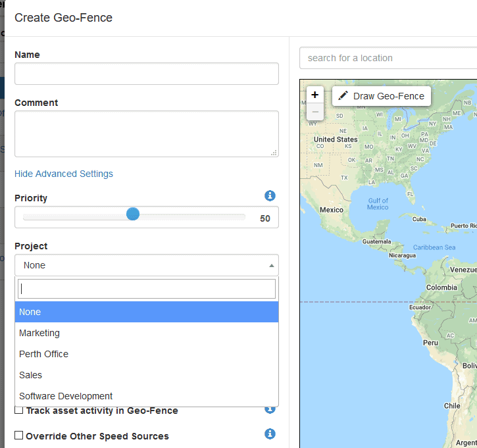Click Cuba label on the map

(419, 219)
